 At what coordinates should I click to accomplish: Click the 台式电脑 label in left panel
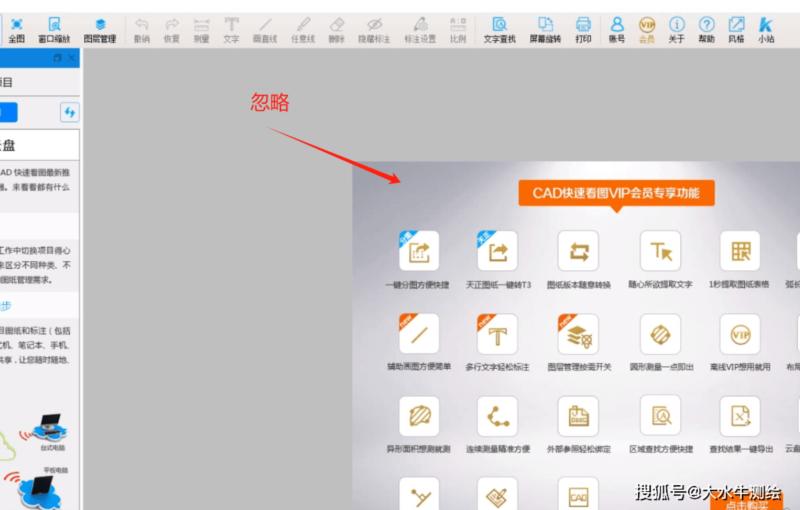click(53, 448)
